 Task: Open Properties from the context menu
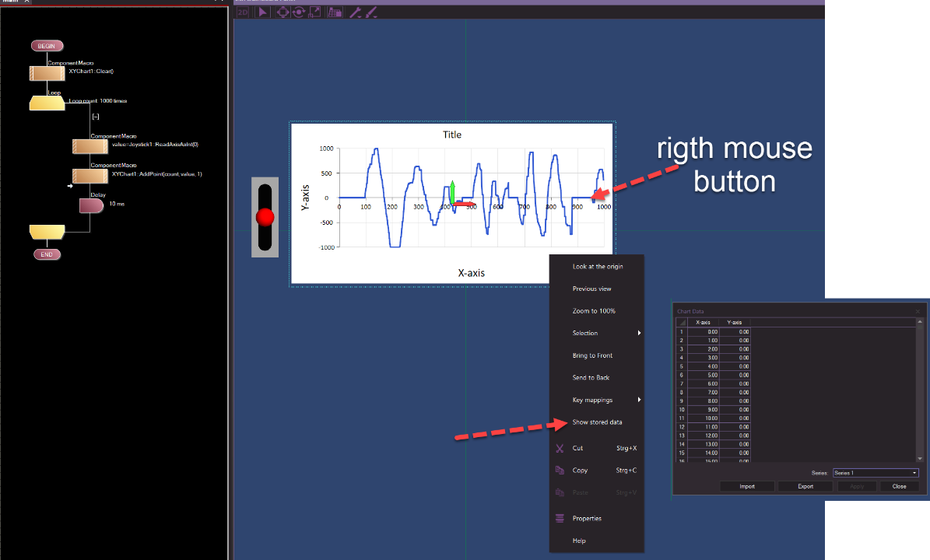tap(587, 519)
